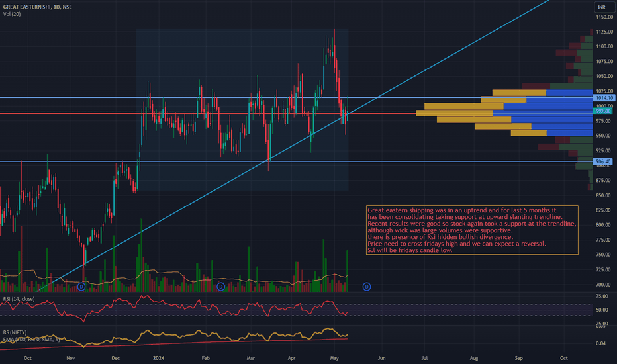Select the red annotation text box
Screen dimensions: 617x364
pyautogui.click(x=472, y=230)
